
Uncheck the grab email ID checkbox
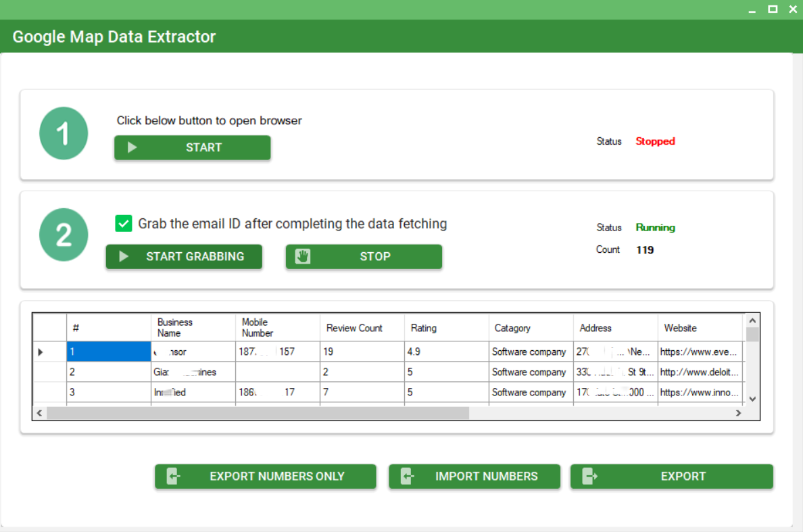pyautogui.click(x=123, y=224)
